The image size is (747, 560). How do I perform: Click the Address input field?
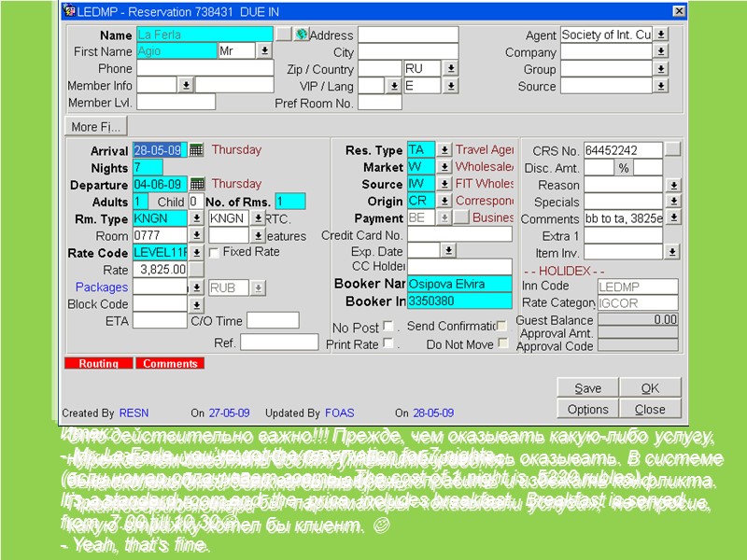pyautogui.click(x=408, y=35)
